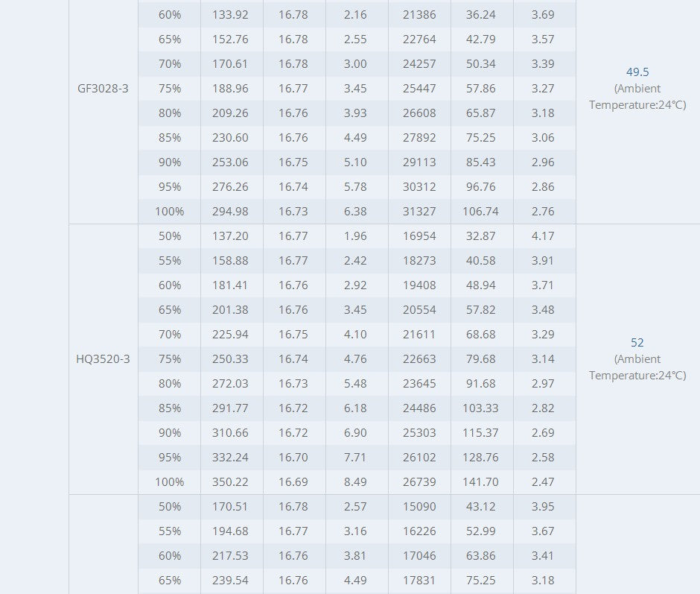Click the 294.98 cell

[x=232, y=212]
